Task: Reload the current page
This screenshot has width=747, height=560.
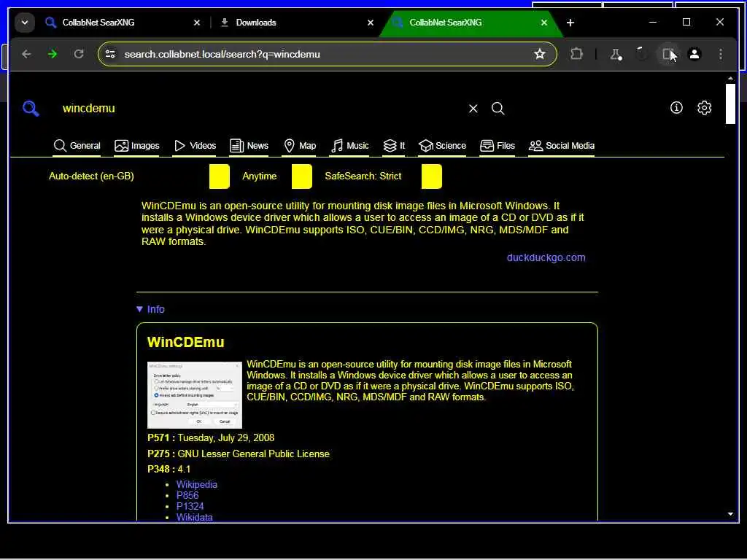Action: click(x=79, y=54)
